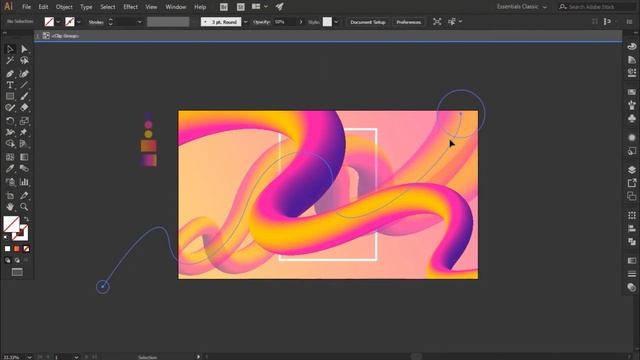Open the Pathfinder panel icon in dock
Screen dimensions: 640x360
(631, 242)
